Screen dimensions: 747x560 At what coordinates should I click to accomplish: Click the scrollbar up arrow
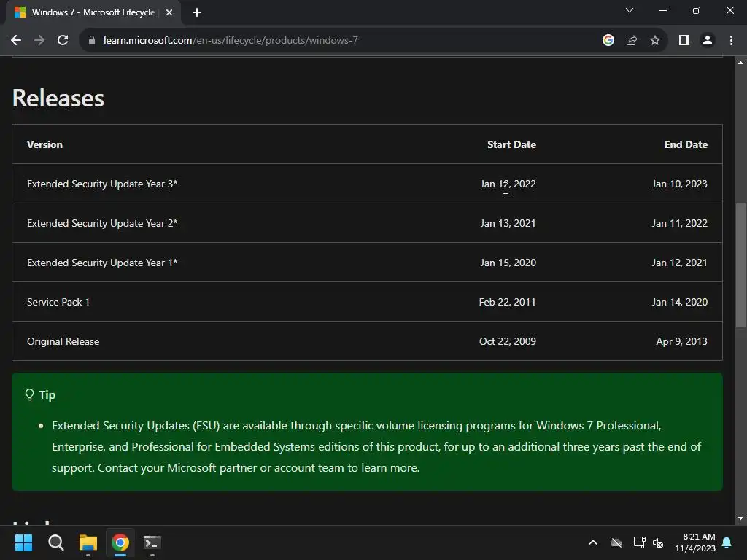pos(740,63)
